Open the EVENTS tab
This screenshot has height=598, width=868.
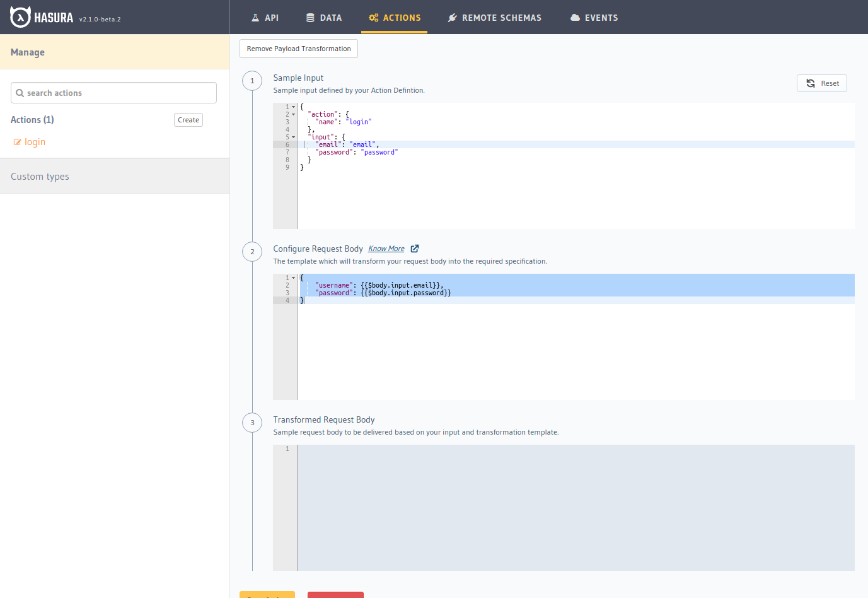tap(594, 18)
